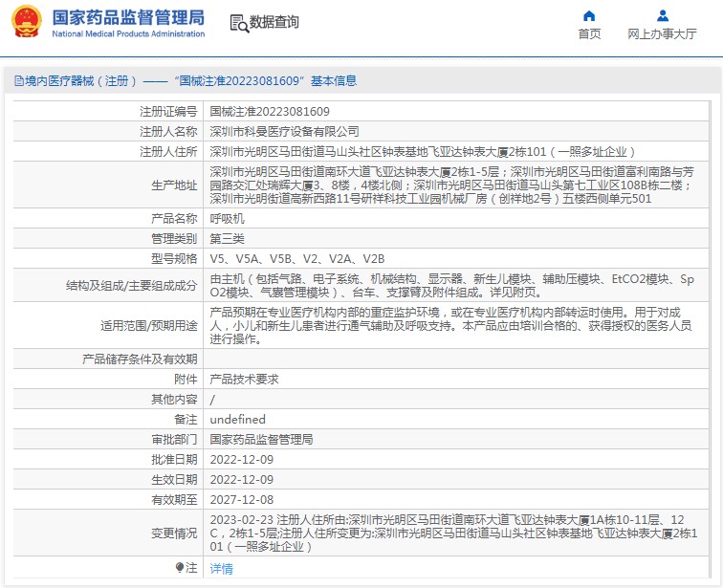
Task: Click management category value 第三类
Action: 226,239
